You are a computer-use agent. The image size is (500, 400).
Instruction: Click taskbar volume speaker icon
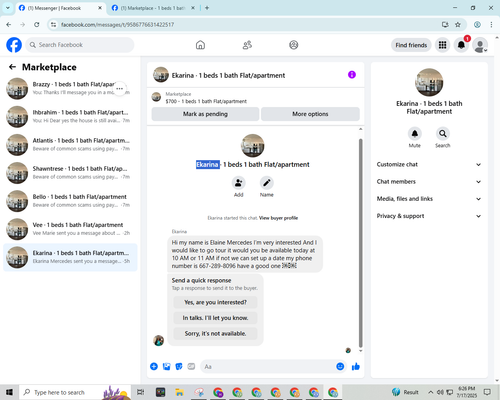coord(440,392)
